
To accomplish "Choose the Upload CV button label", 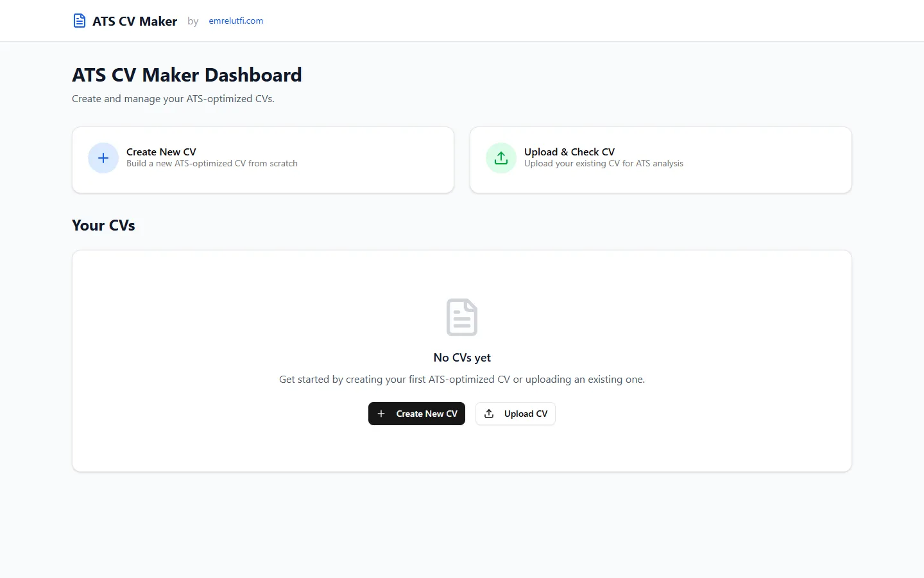I will pos(526,414).
